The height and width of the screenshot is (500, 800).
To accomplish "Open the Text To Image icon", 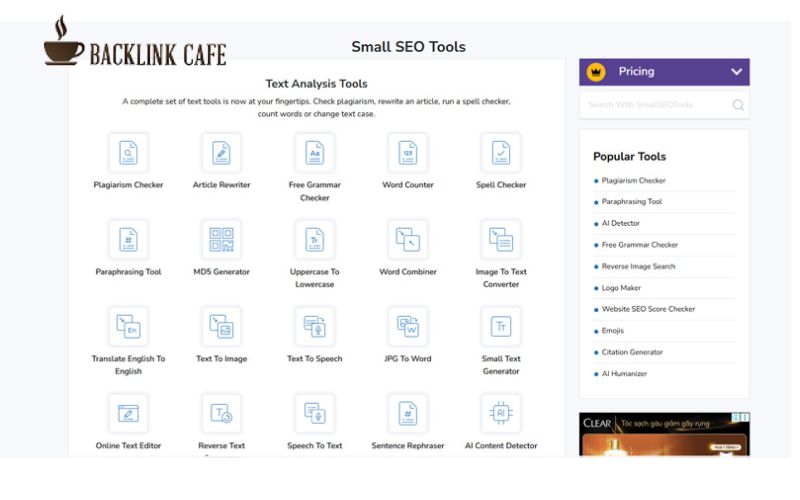I will tap(221, 326).
